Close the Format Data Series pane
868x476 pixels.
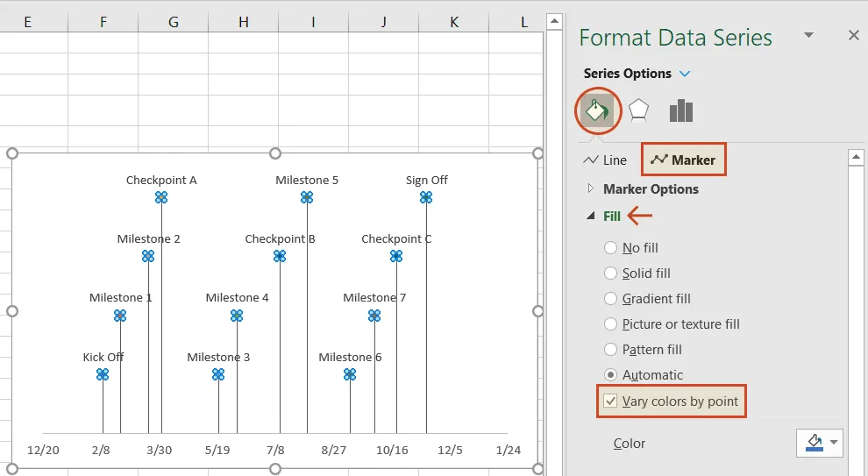[853, 36]
